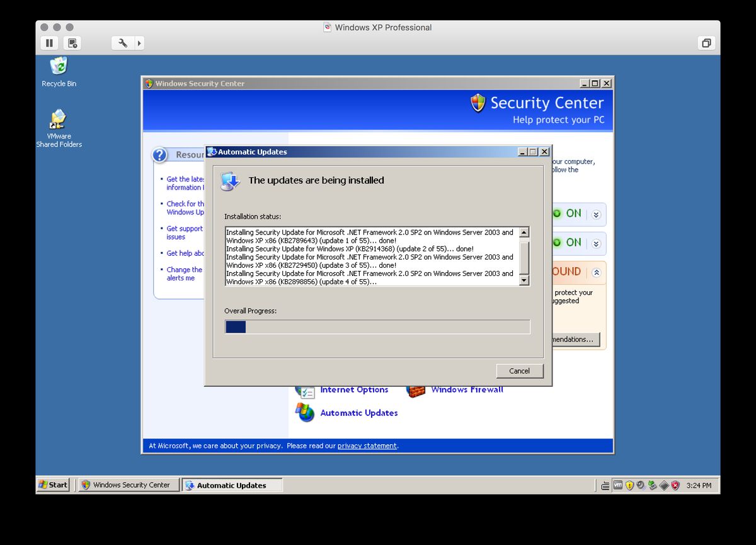This screenshot has height=545, width=756.
Task: Click the 'Installation status:' label
Action: tap(253, 216)
